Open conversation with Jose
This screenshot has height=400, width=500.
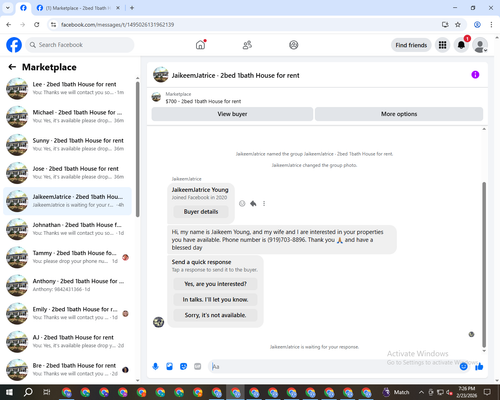67,173
